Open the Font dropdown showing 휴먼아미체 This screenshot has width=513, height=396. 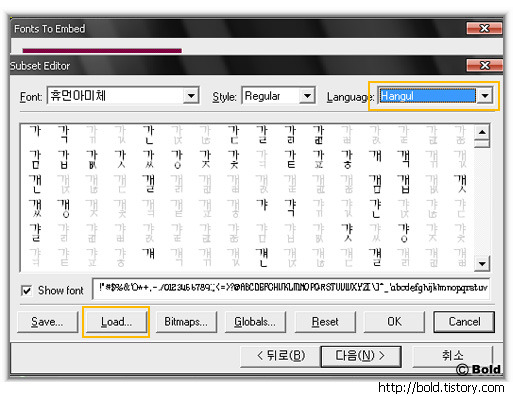(191, 96)
